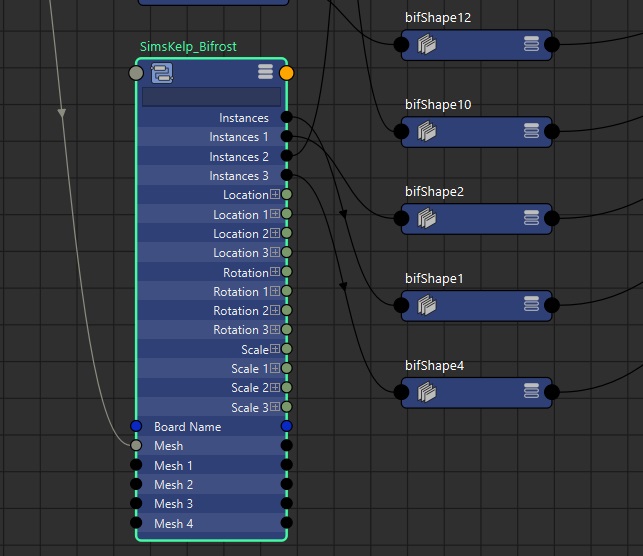Click the orange output port on SimsKelp_Bifrost
Viewport: 643px width, 556px height.
(287, 73)
